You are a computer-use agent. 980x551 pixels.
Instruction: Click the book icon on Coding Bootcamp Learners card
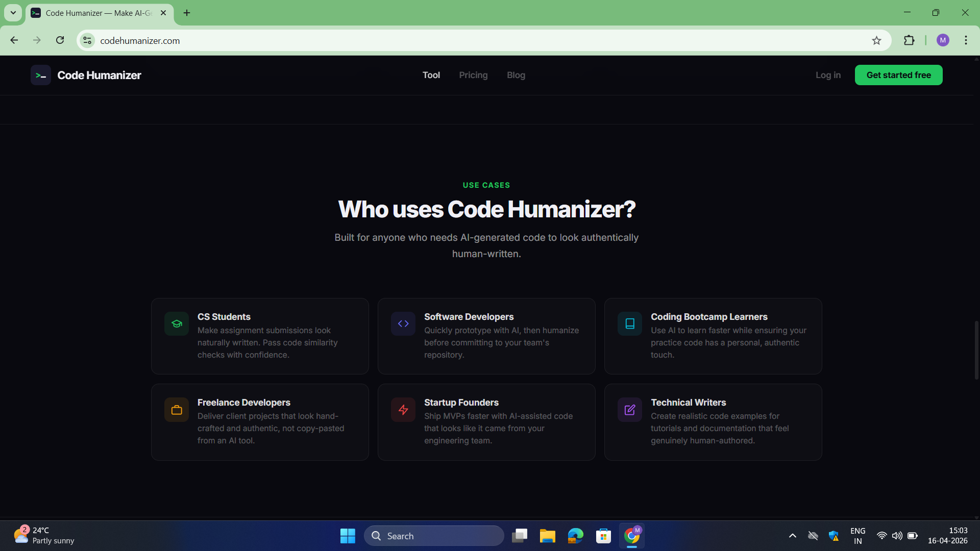click(629, 323)
